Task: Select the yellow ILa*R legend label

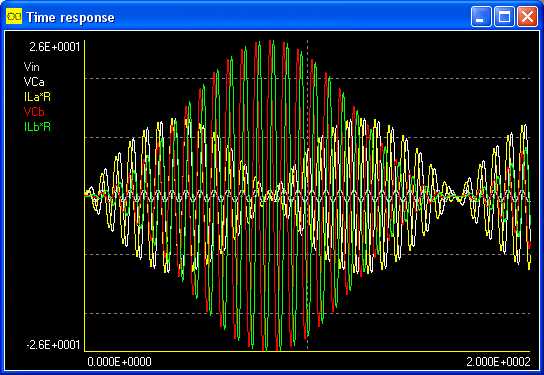Action: [x=37, y=97]
